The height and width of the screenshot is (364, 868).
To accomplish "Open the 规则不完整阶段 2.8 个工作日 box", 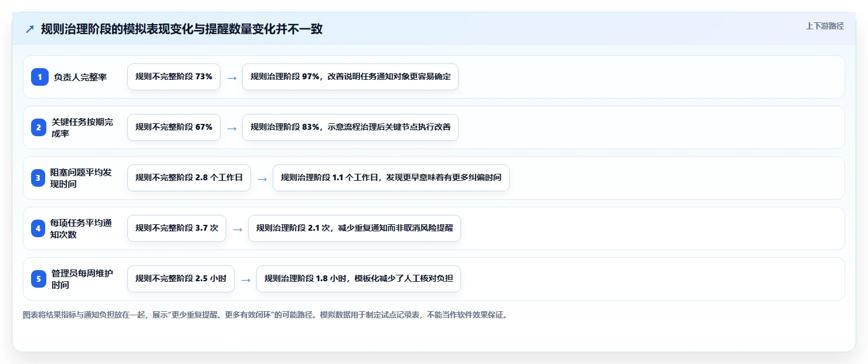I will [189, 178].
